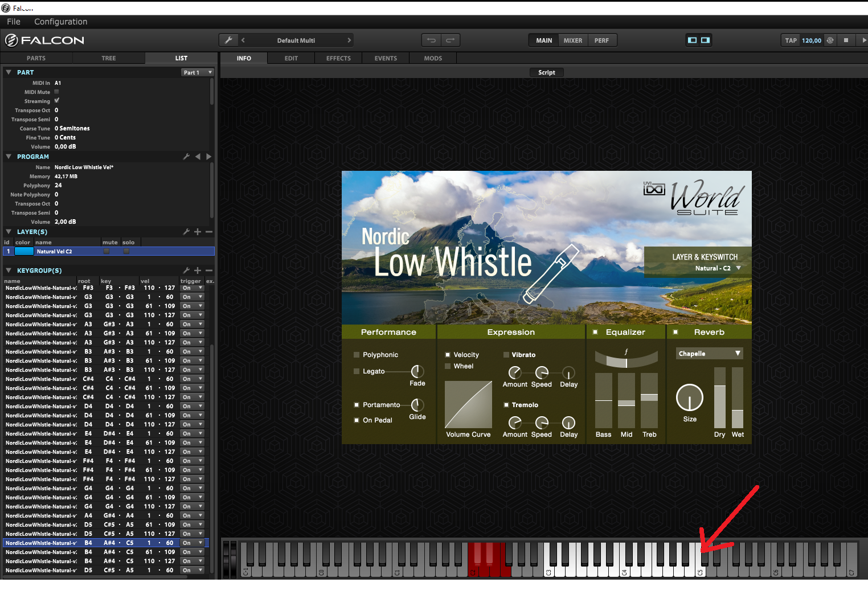
Task: Click the Reverb Size knob
Action: point(690,397)
